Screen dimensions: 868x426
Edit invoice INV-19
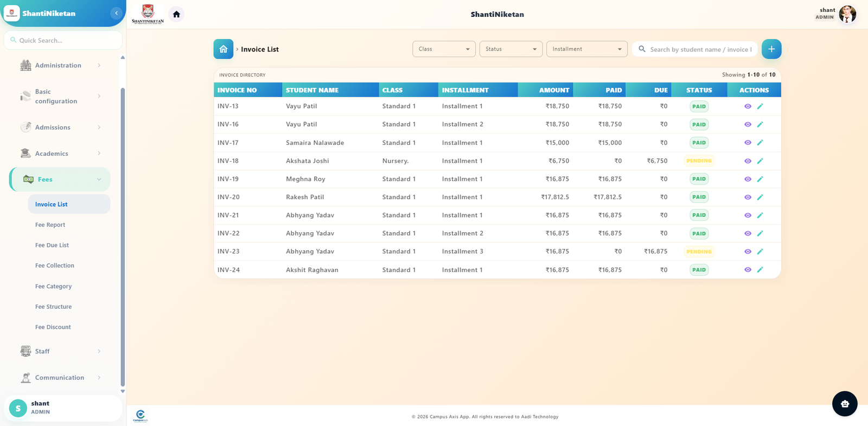[760, 179]
